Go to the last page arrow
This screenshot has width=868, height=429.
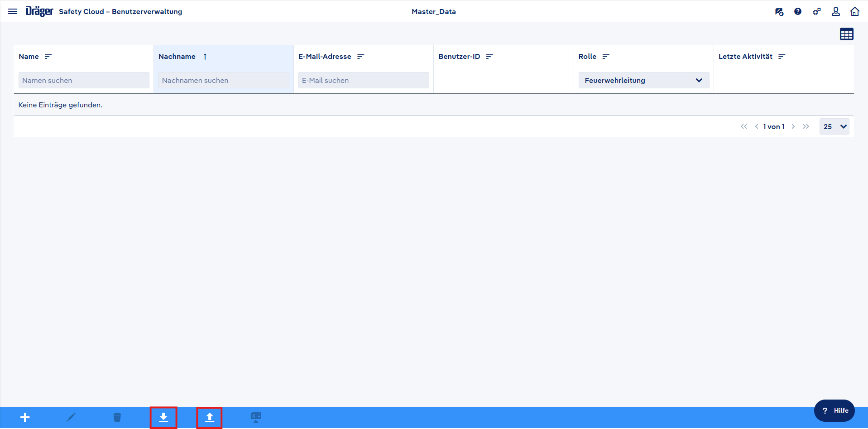tap(806, 126)
